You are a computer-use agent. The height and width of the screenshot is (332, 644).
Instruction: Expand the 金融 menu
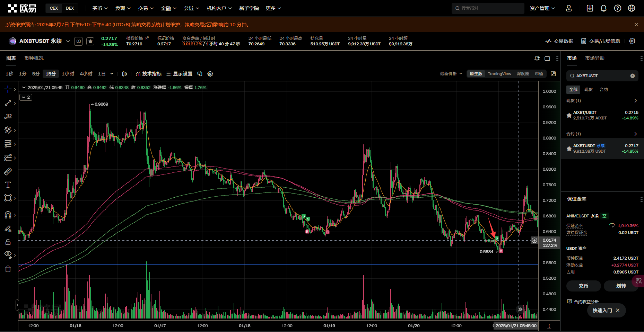(168, 8)
